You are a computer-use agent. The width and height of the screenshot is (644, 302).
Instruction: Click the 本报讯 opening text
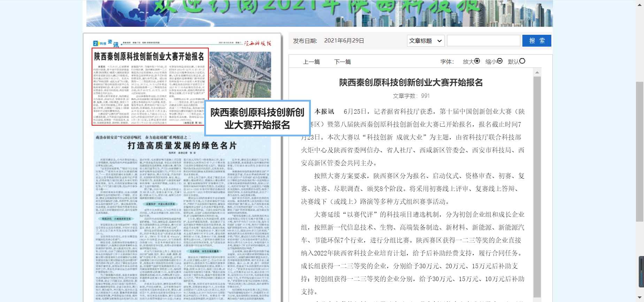[324, 112]
